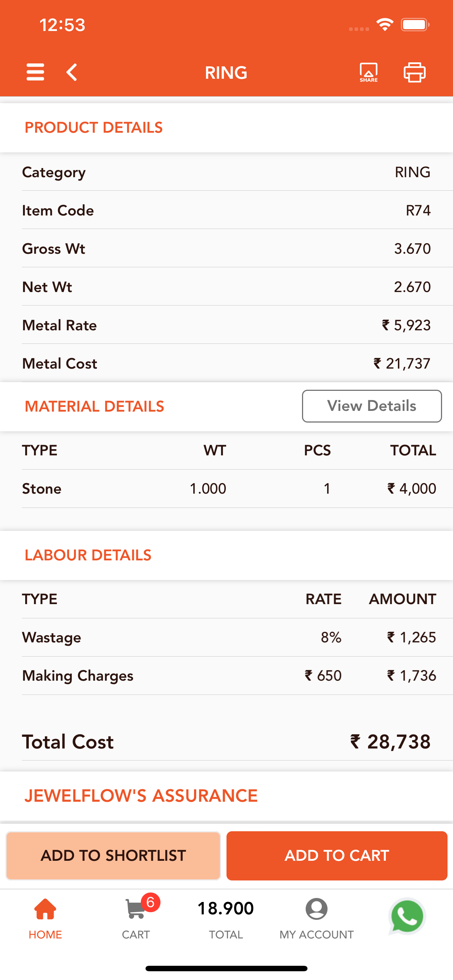The image size is (453, 980).
Task: Tap the Share icon in header
Action: pyautogui.click(x=368, y=72)
